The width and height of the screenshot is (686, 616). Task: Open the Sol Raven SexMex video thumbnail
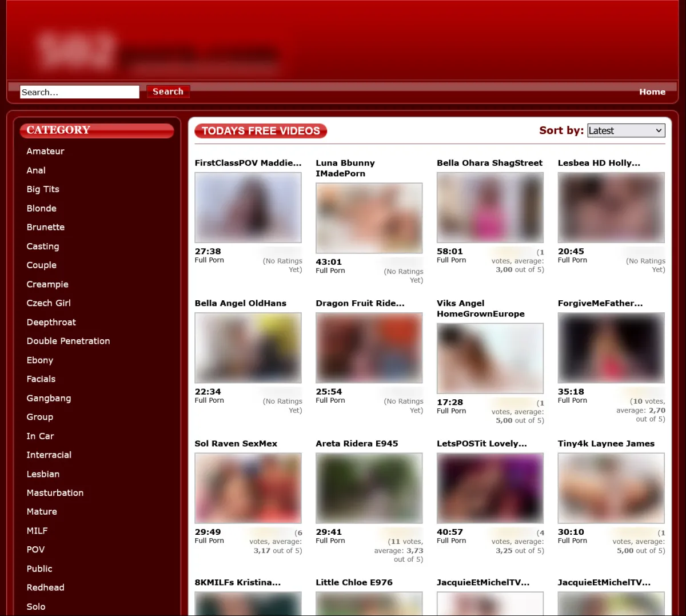[248, 488]
